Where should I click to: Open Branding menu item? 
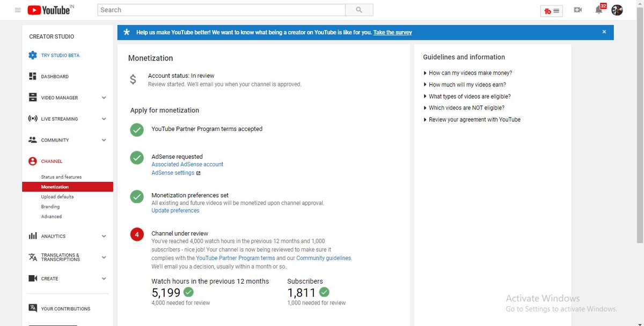point(50,206)
